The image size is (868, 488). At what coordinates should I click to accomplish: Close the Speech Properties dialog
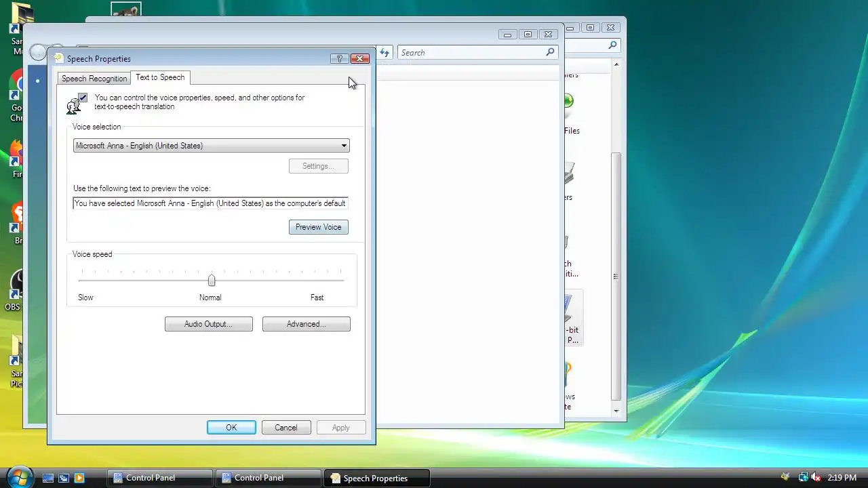pyautogui.click(x=360, y=58)
